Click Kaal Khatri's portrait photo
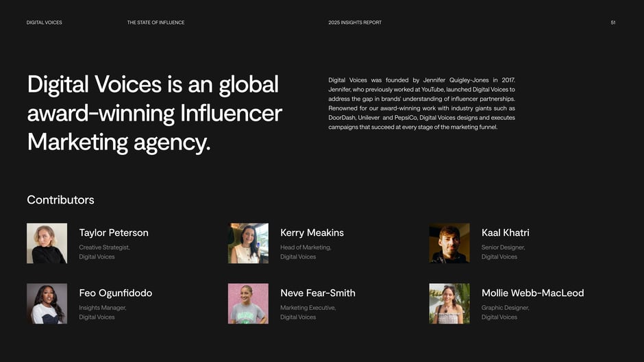 pyautogui.click(x=449, y=243)
